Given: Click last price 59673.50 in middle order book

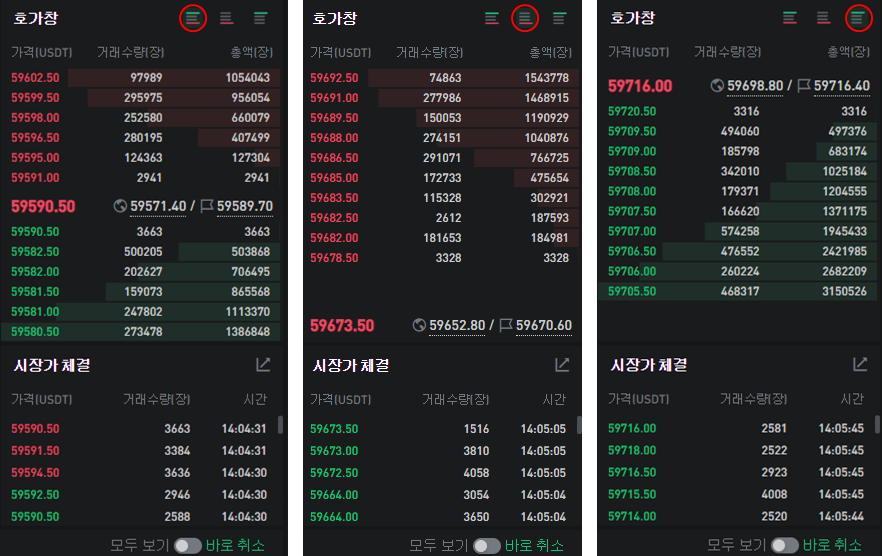Looking at the screenshot, I should (342, 325).
